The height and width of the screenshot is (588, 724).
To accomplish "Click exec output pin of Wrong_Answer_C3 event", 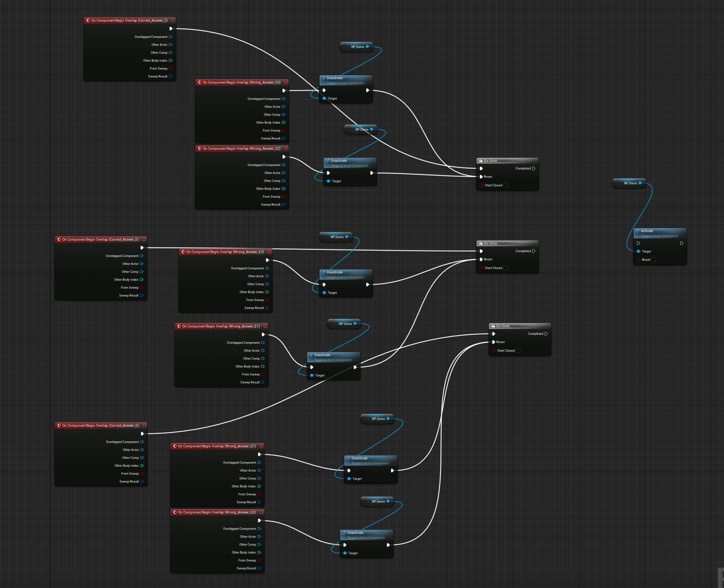I will [284, 91].
